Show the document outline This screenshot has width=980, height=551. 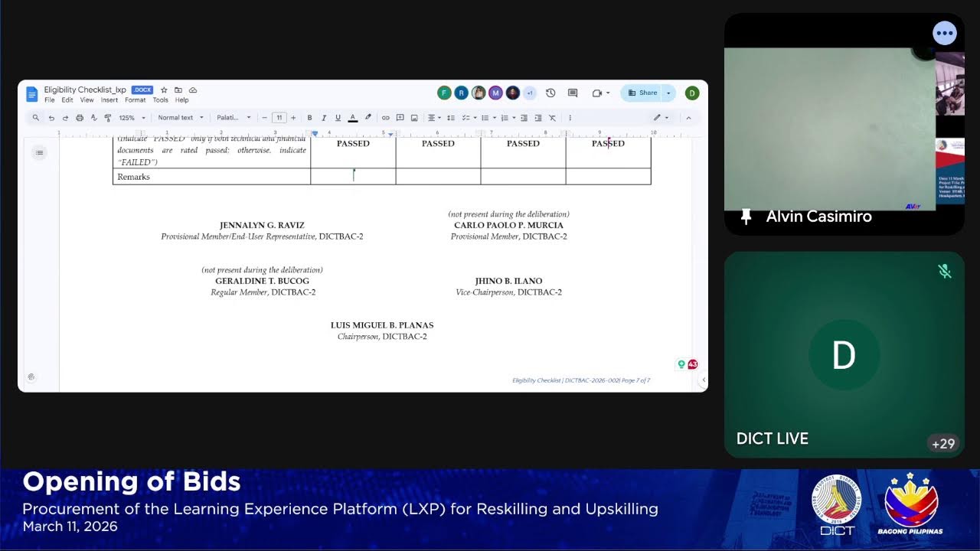point(40,153)
